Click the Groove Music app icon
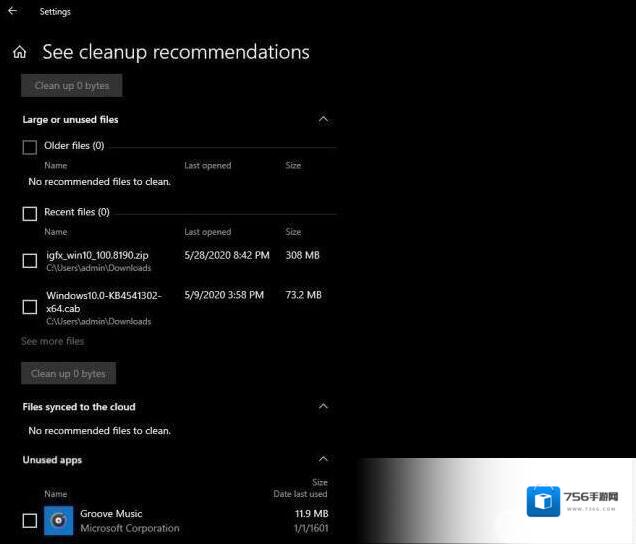The width and height of the screenshot is (636, 544). click(59, 520)
